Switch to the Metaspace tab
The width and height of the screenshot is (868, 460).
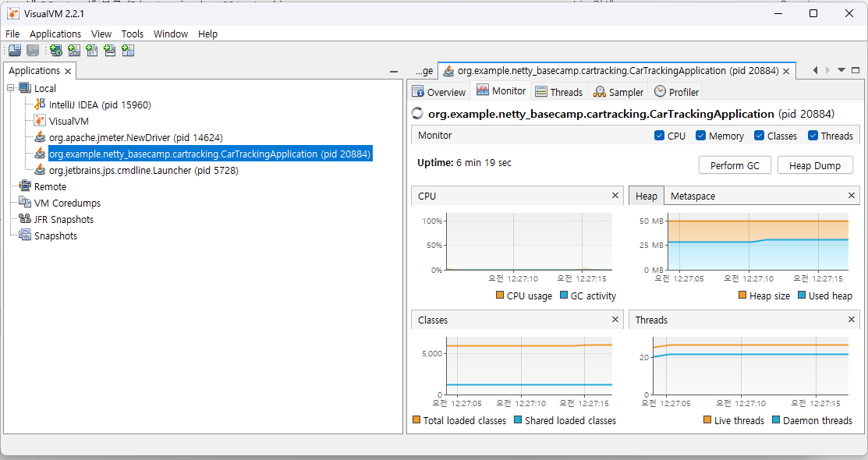pos(693,196)
